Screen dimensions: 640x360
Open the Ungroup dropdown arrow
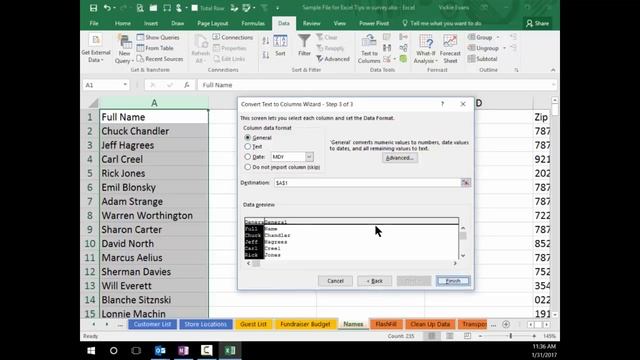click(504, 48)
